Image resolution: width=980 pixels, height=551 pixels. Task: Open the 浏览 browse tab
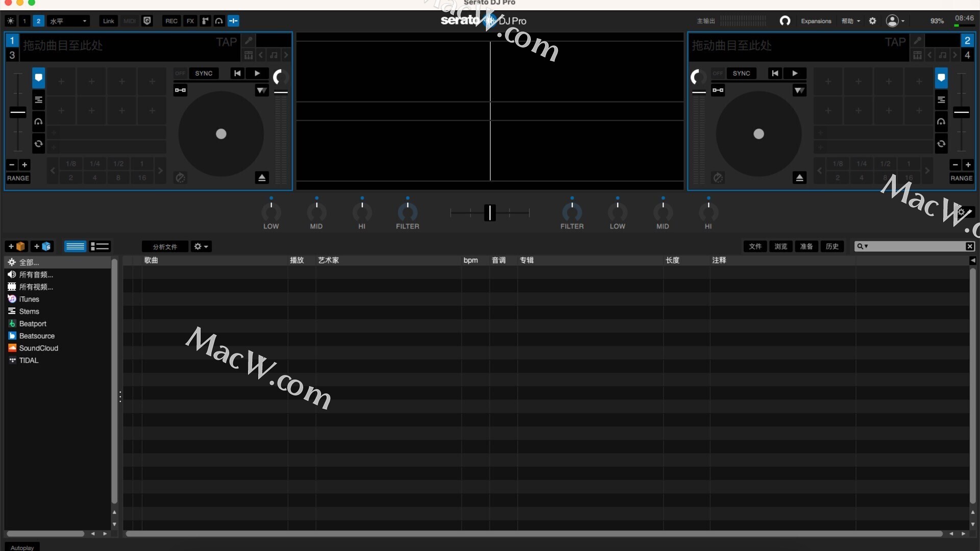780,246
